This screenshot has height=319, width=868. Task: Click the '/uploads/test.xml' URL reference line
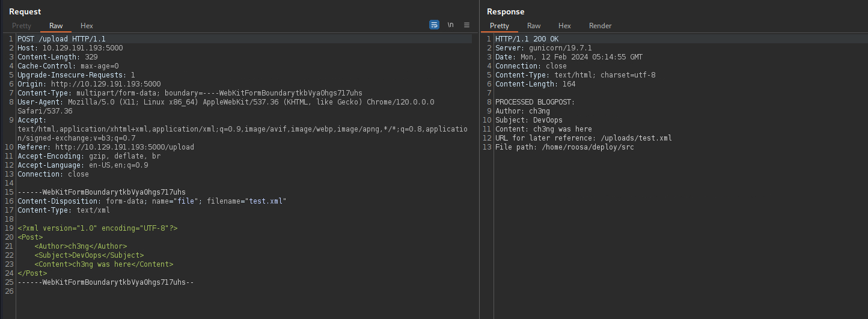tap(584, 138)
